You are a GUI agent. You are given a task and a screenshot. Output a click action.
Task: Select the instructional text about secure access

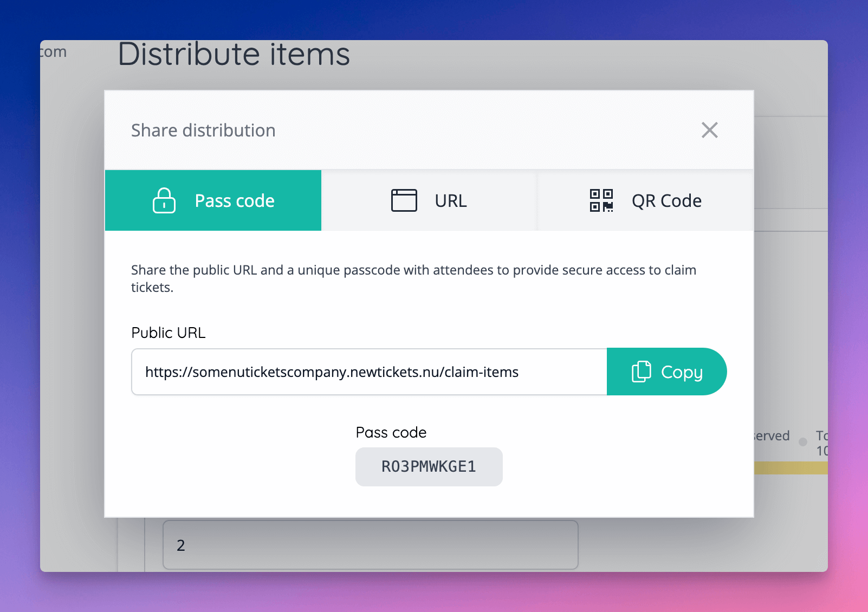[413, 278]
